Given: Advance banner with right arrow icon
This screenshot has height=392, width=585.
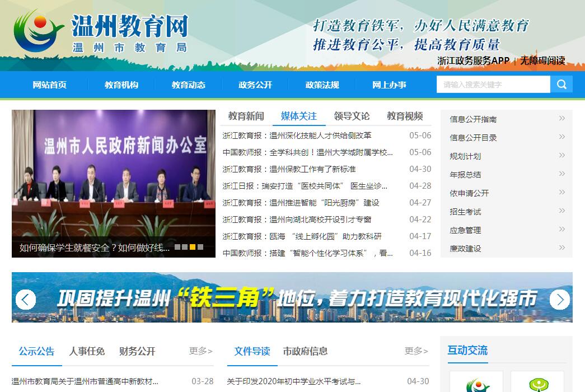Looking at the screenshot, I should (x=559, y=300).
